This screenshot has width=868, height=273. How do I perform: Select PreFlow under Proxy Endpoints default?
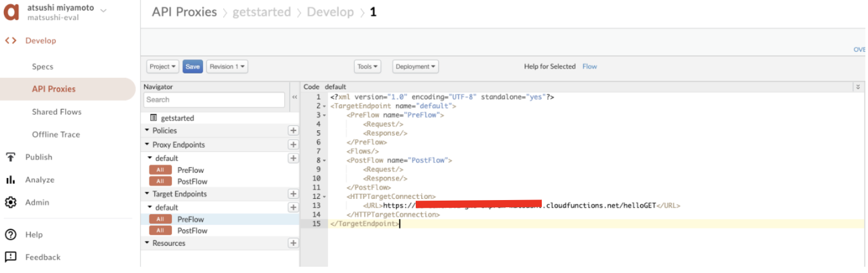click(191, 170)
